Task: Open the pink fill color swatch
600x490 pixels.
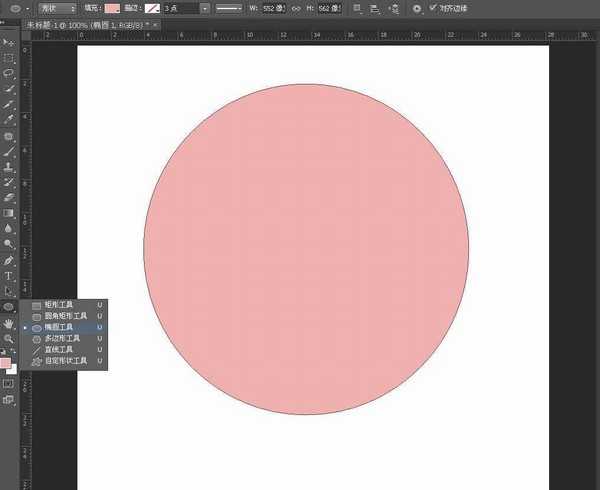Action: click(x=111, y=8)
